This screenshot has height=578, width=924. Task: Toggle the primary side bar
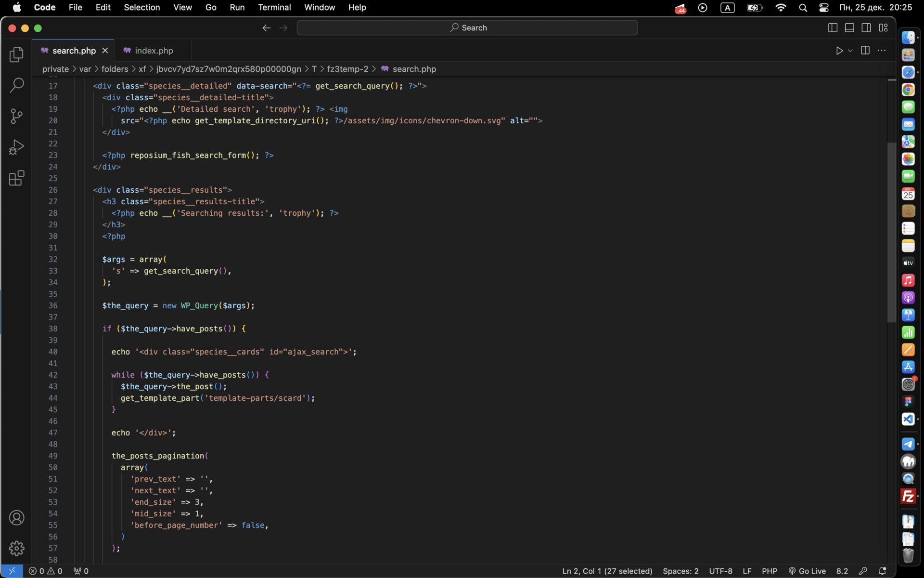click(833, 28)
